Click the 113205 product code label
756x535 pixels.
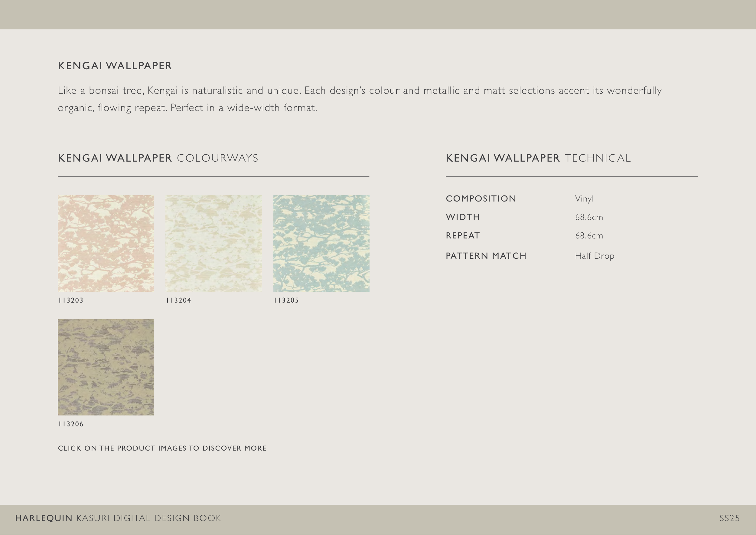[x=286, y=300]
